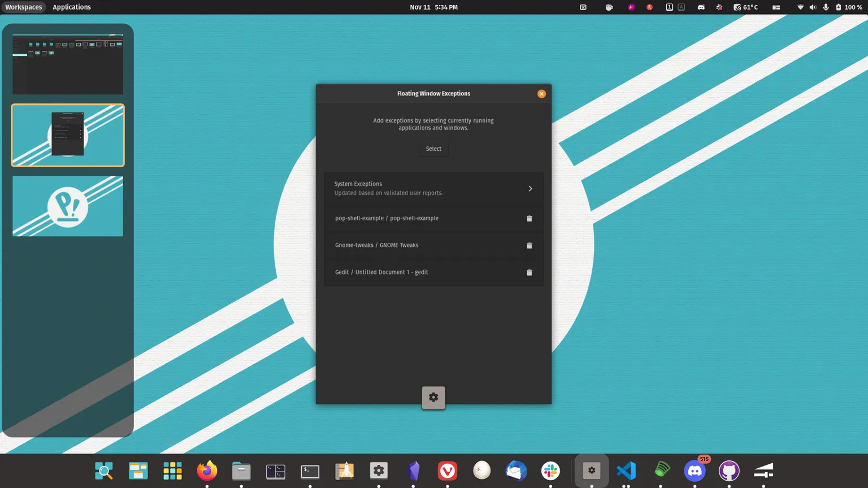This screenshot has width=868, height=488.
Task: Open Slack from the dock
Action: [x=550, y=470]
